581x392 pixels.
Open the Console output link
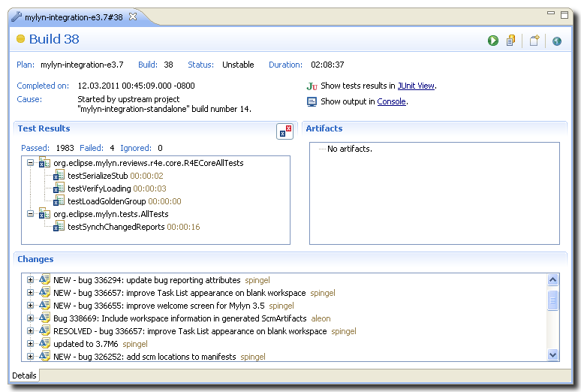(391, 102)
